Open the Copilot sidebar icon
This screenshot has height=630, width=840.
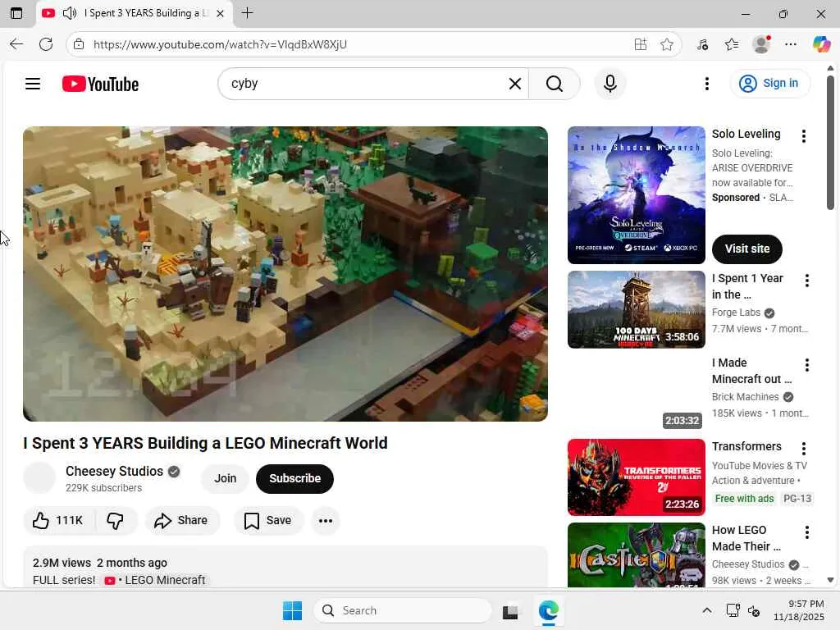coord(820,44)
